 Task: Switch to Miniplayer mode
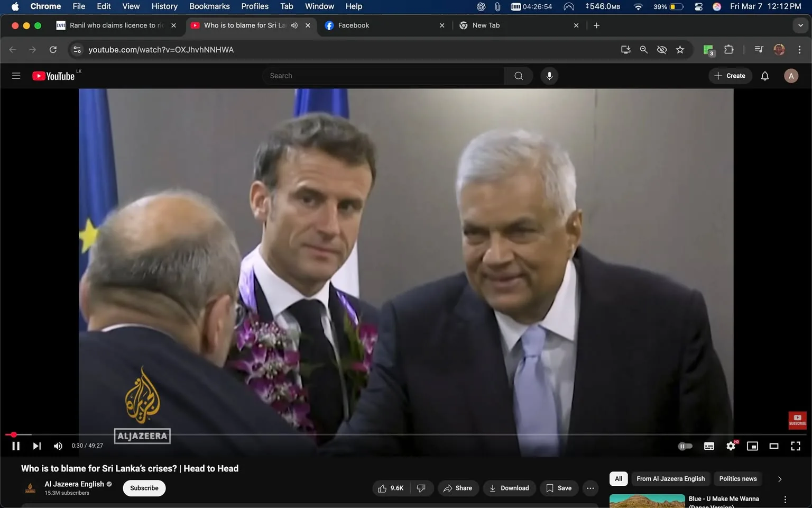click(x=752, y=446)
